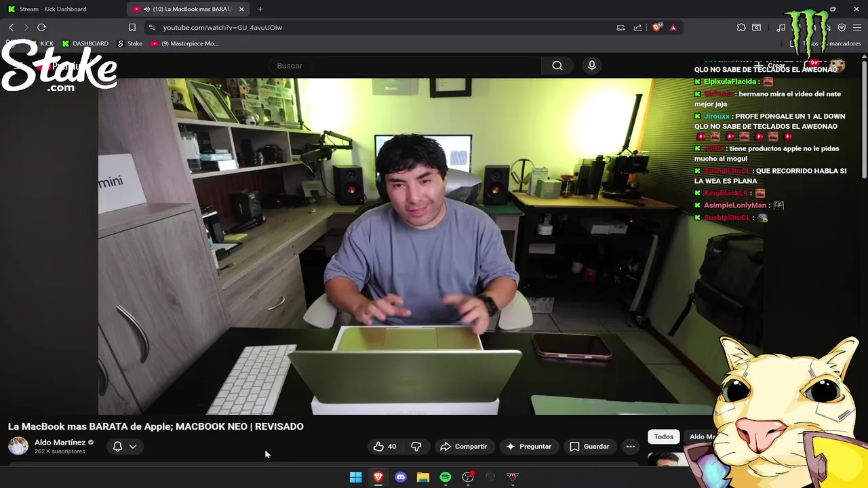Open Brave from the taskbar
868x488 pixels.
point(378,477)
